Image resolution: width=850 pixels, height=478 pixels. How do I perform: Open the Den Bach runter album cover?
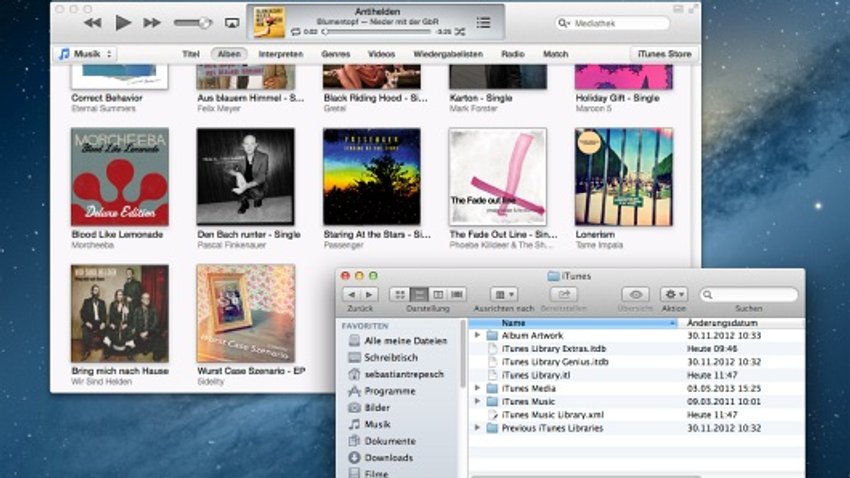click(246, 177)
